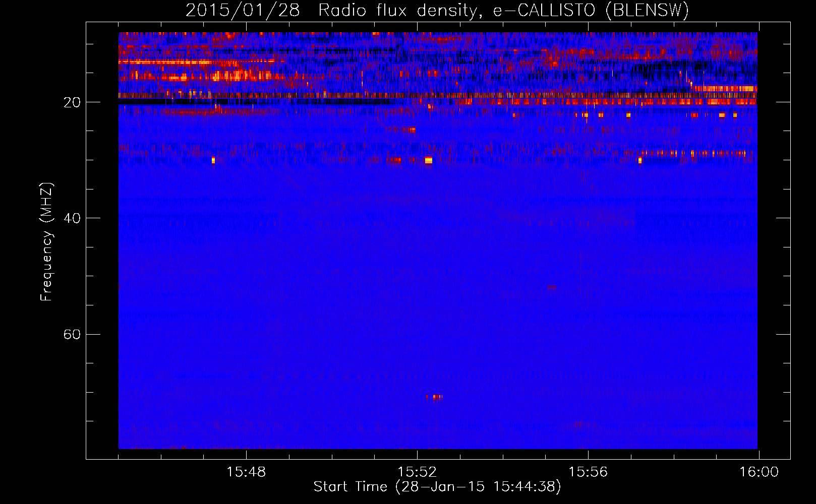Viewport: 816px width, 504px height.
Task: Click the 20 frequency tick label
Action: click(x=72, y=103)
